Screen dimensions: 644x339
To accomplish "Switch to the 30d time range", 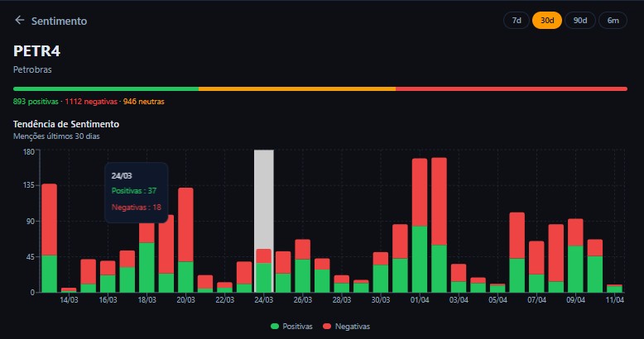I will pyautogui.click(x=546, y=21).
